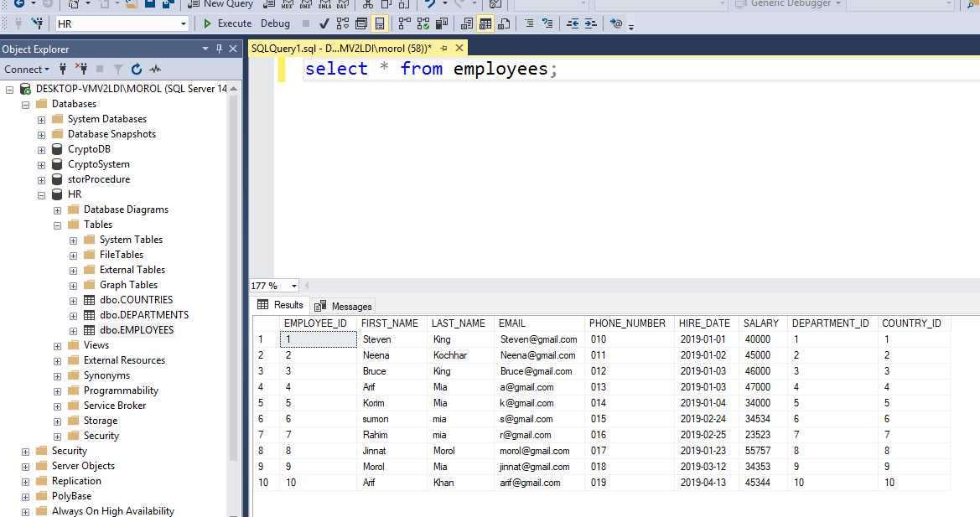
Task: Expand the dbo.EMPLOYEES table node
Action: [x=73, y=329]
